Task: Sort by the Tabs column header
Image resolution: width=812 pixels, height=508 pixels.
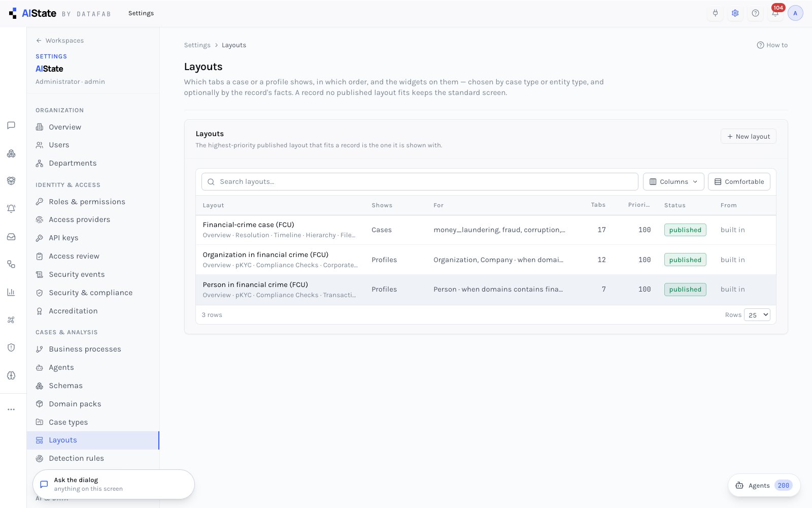Action: 598,205
